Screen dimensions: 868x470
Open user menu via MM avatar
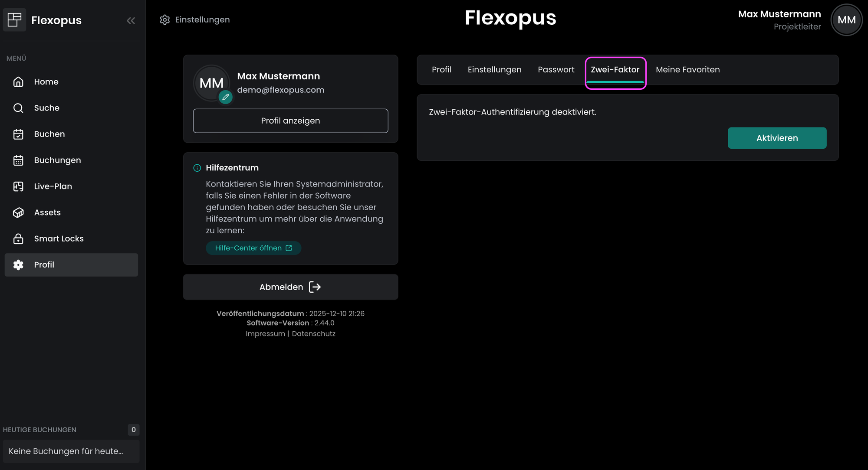pyautogui.click(x=846, y=20)
